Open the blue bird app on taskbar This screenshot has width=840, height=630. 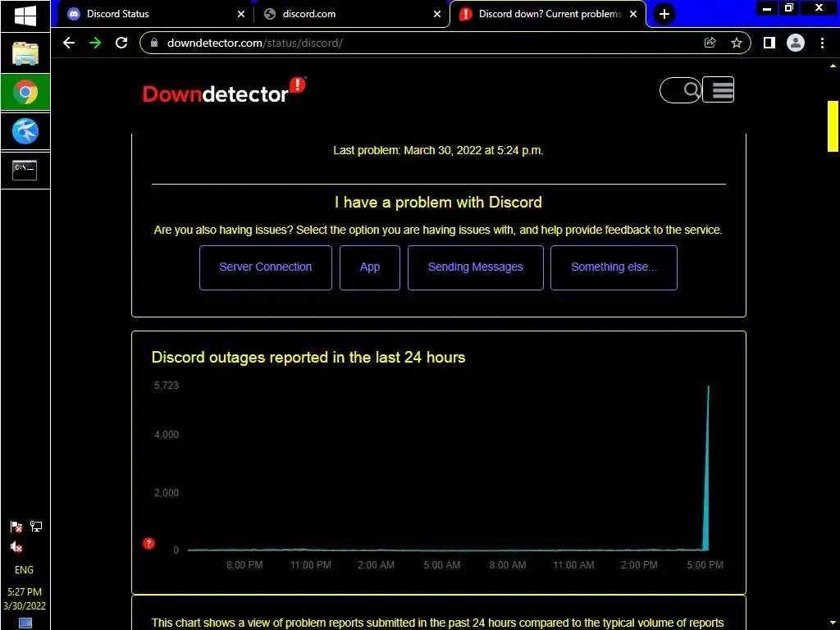(x=25, y=131)
